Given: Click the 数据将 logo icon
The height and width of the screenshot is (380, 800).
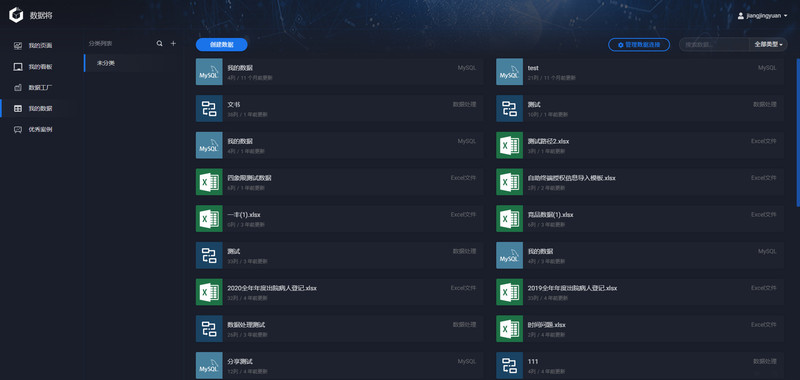Looking at the screenshot, I should click(x=16, y=15).
